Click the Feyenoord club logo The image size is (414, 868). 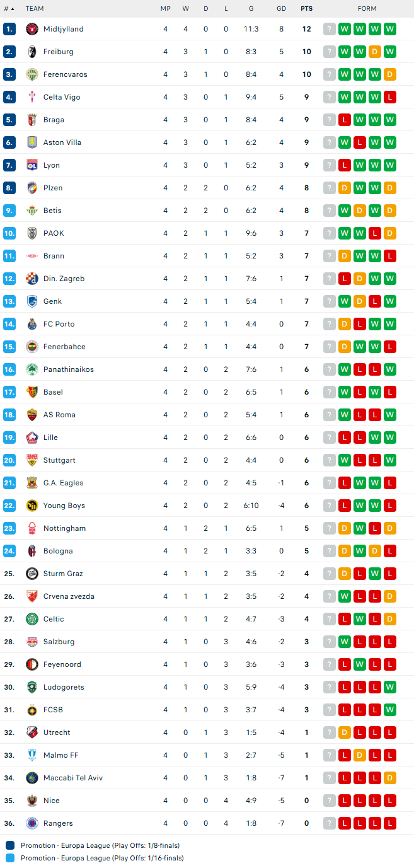click(x=32, y=664)
